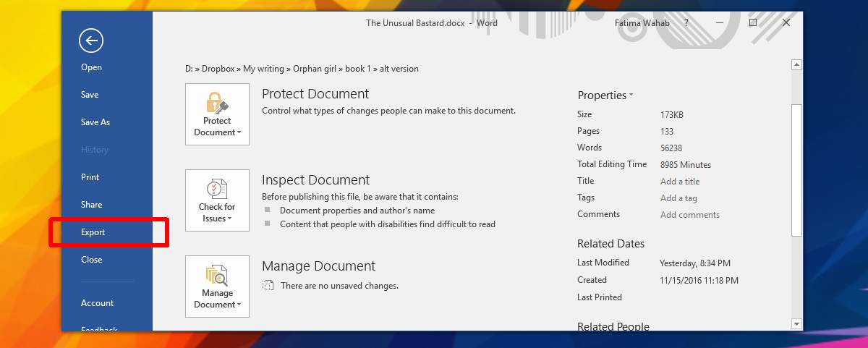Click the scrollbar down arrow
The width and height of the screenshot is (868, 348).
pos(796,324)
